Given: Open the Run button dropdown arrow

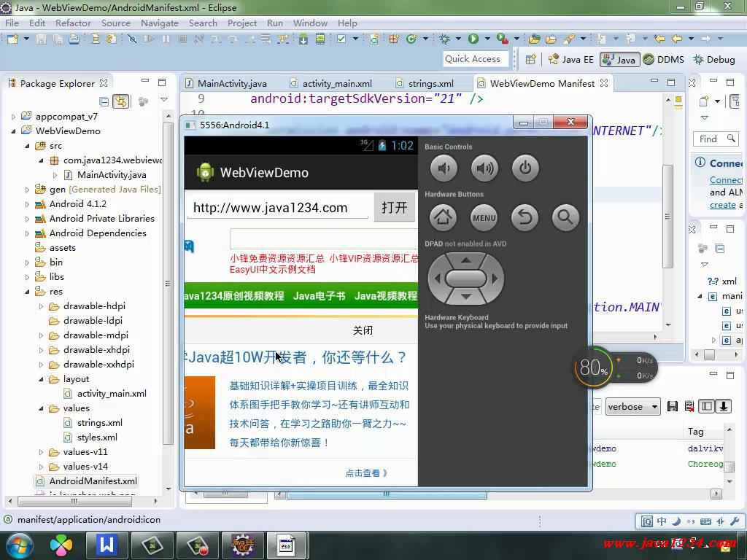Looking at the screenshot, I should tap(487, 39).
